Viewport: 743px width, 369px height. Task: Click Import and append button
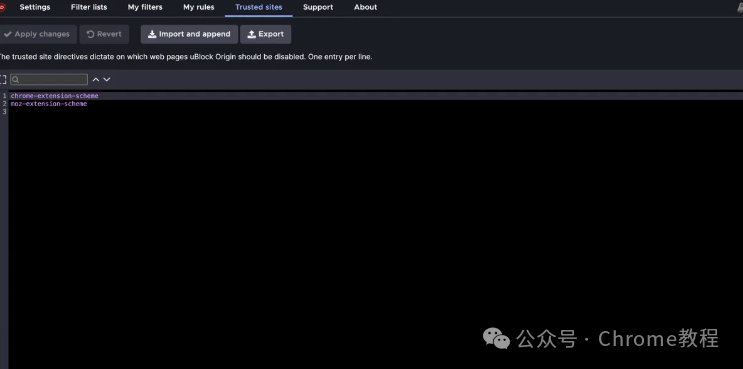point(189,34)
